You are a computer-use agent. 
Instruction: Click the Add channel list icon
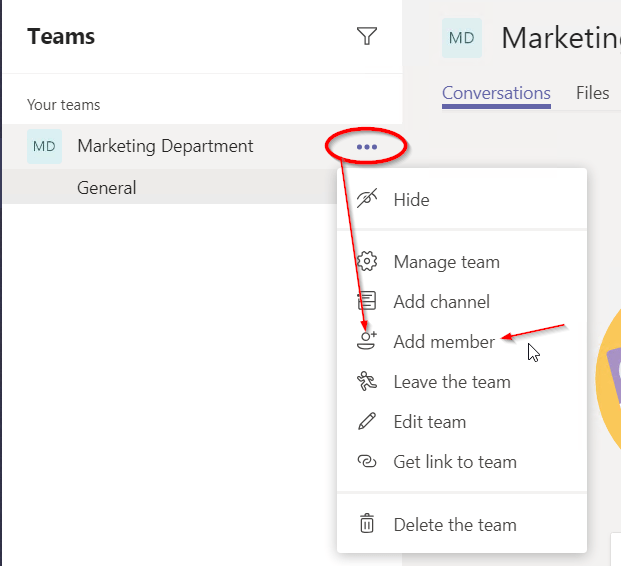[367, 301]
